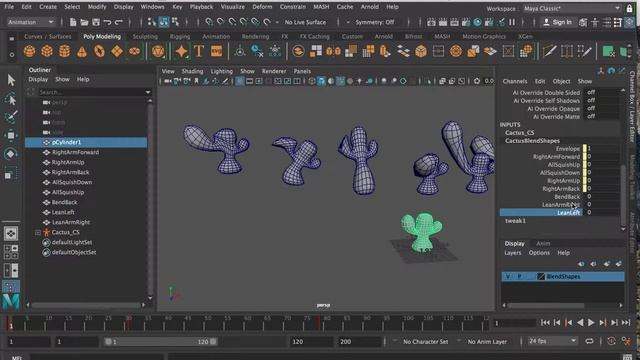
Task: Click the Open Scene folder icon
Action: (84, 22)
